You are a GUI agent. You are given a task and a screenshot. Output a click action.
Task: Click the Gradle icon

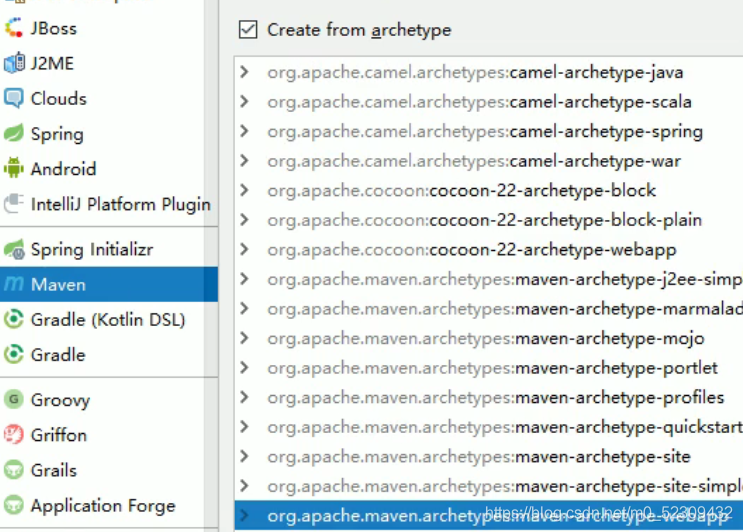tap(14, 354)
